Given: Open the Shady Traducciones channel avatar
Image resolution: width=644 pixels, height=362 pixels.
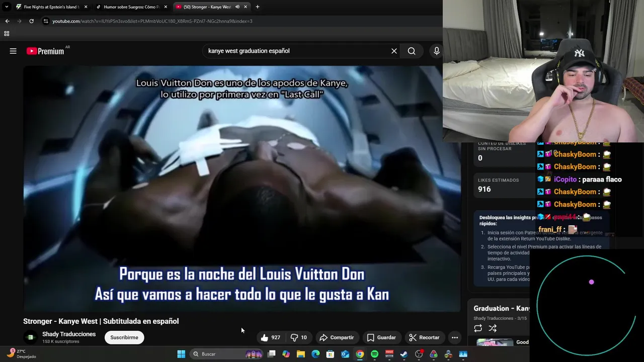Looking at the screenshot, I should pos(30,337).
